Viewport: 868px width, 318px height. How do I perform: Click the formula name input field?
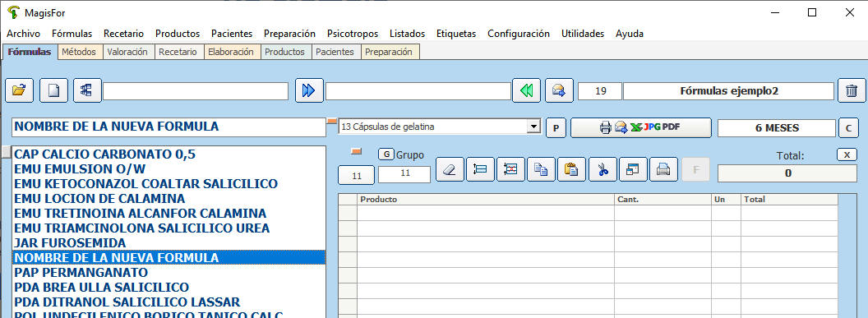[x=169, y=127]
